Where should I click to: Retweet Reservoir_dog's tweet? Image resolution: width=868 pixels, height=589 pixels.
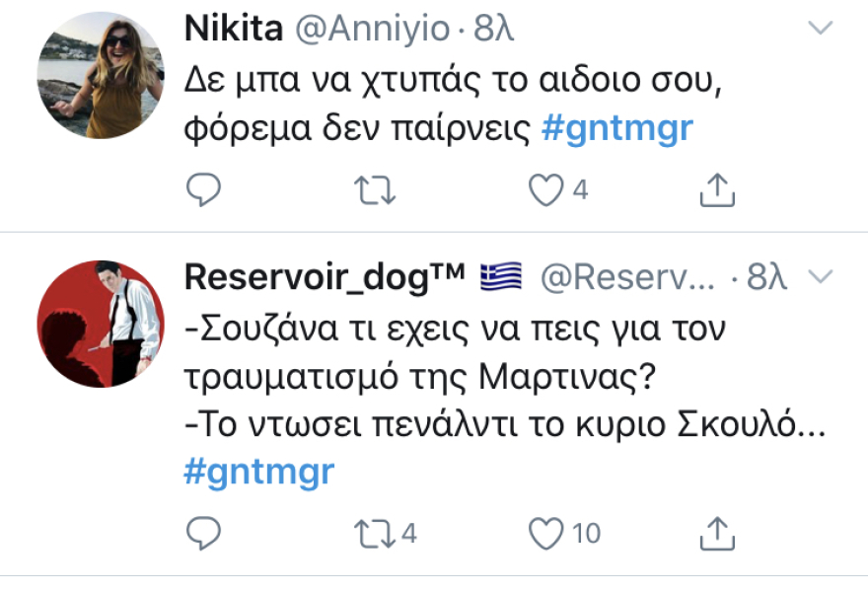tap(375, 531)
